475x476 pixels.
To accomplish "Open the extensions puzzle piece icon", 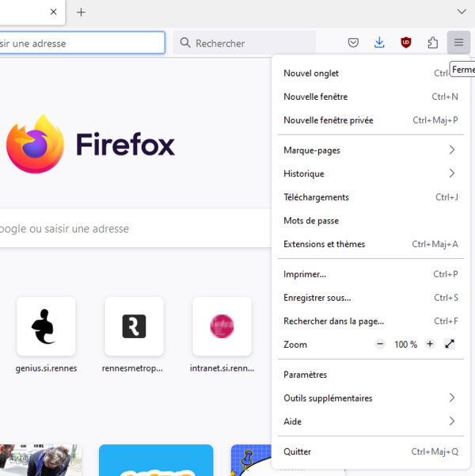I will click(432, 43).
